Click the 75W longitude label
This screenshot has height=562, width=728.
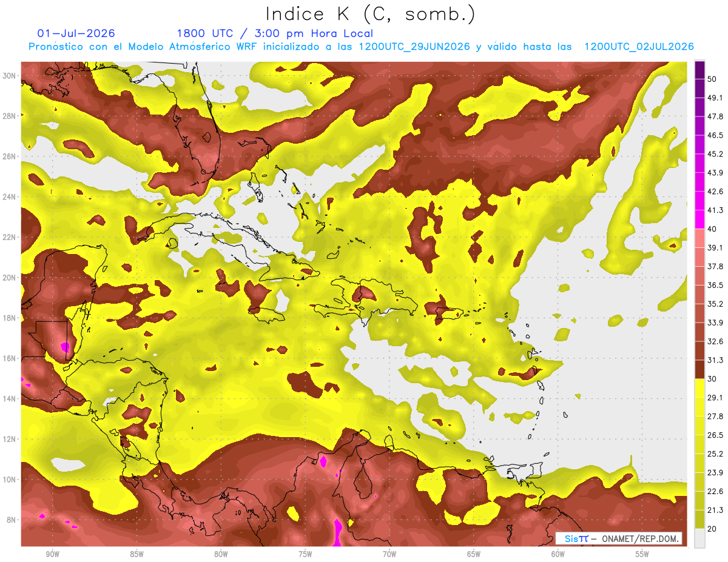click(305, 554)
